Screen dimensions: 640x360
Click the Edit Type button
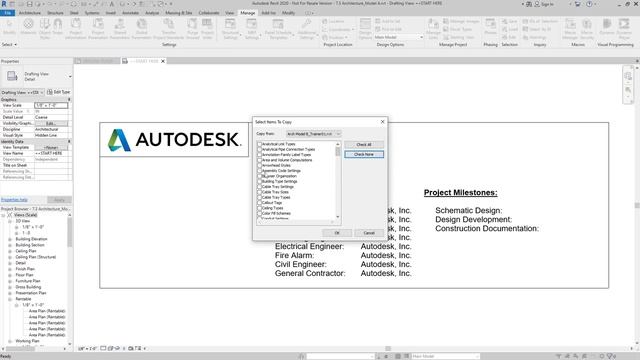point(59,92)
